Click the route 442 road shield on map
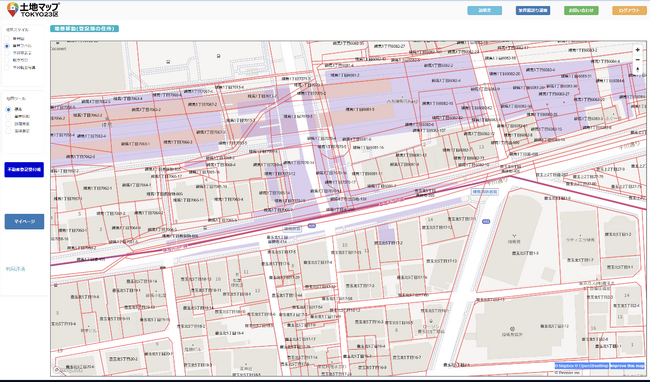This screenshot has width=650, height=382. (486, 222)
